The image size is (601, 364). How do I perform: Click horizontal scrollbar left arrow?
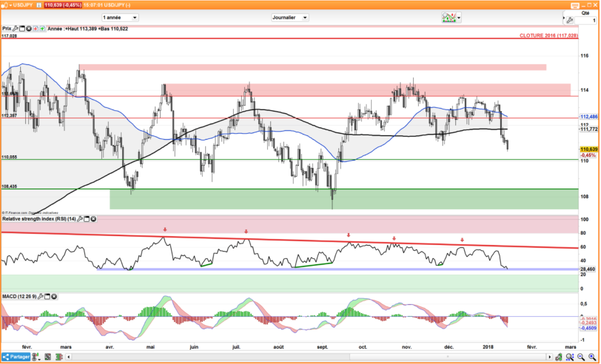pos(69,357)
